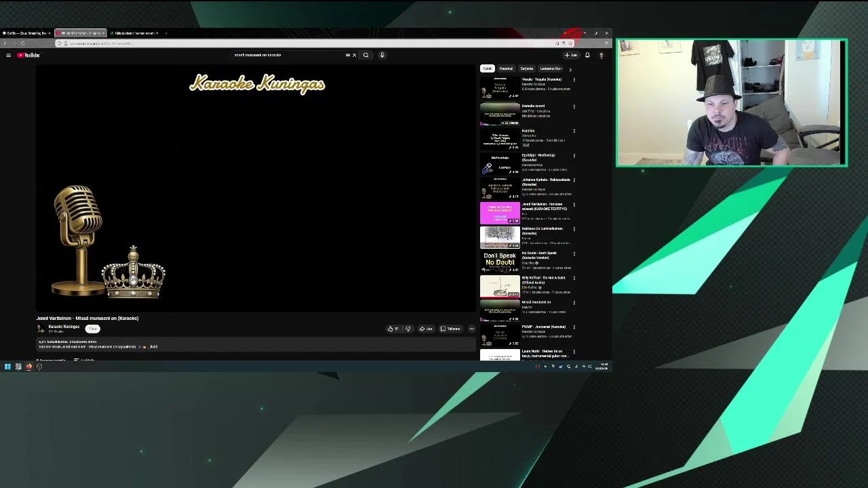Viewport: 868px width, 488px height.
Task: Open the Karaoke suomi playlist thumbnail
Action: pos(500,114)
